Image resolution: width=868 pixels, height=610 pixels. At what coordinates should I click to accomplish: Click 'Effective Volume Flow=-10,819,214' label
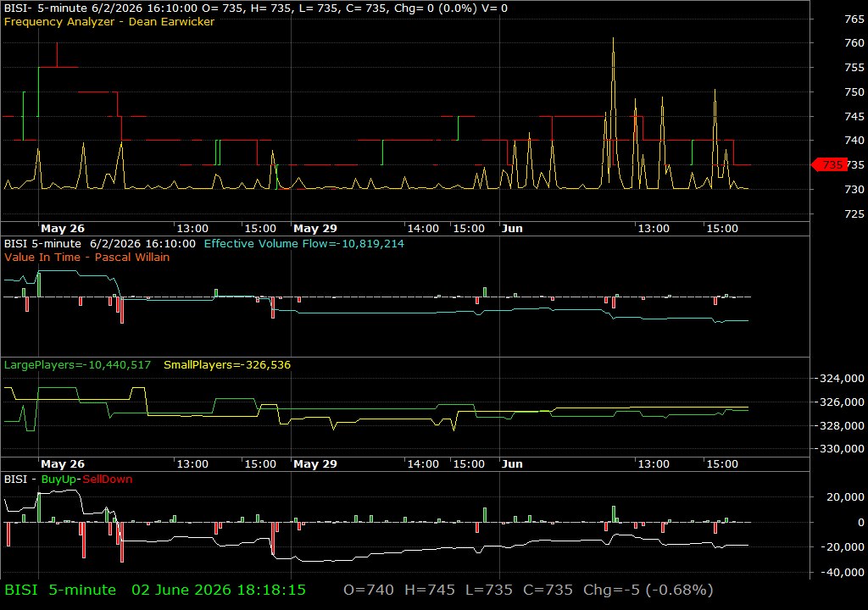click(304, 243)
